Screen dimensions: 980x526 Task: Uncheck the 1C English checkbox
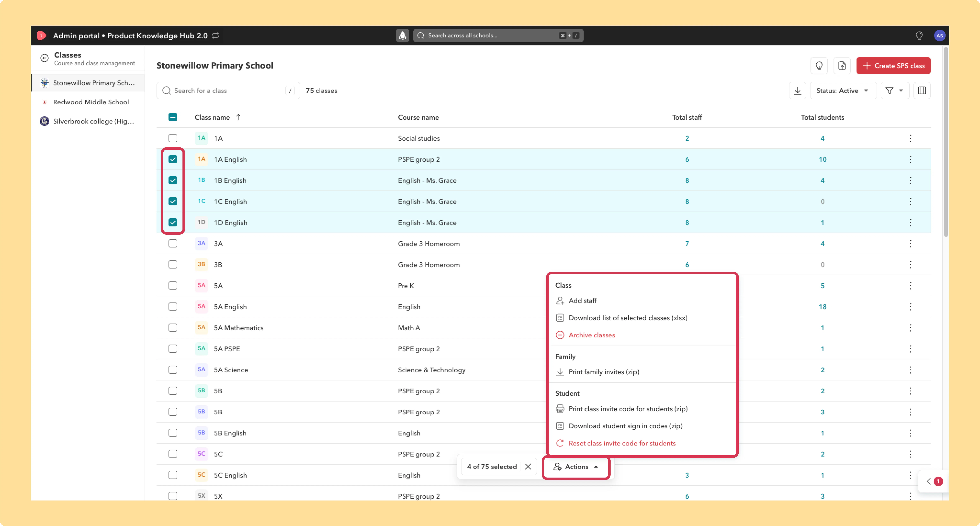pos(173,201)
